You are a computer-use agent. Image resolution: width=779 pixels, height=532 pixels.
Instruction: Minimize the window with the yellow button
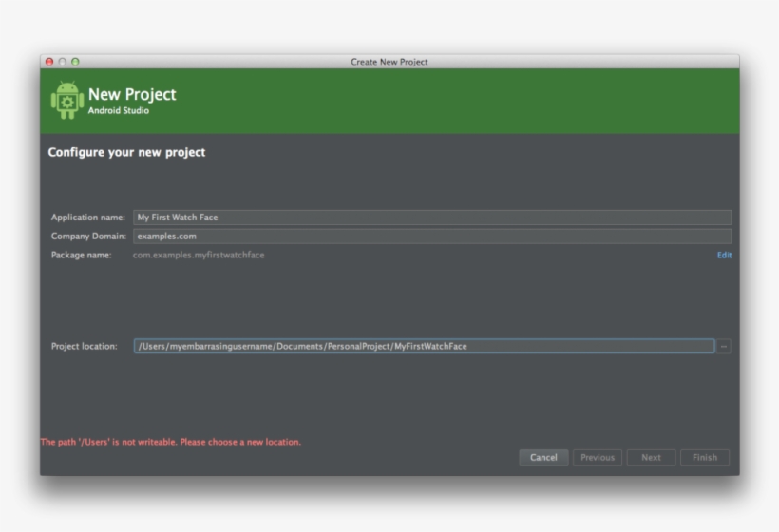[63, 62]
